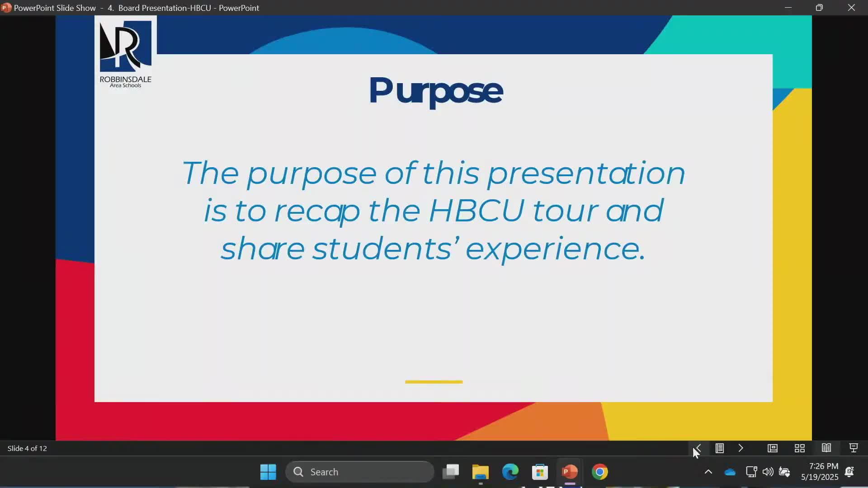Screen dimensions: 868x488
Task: Expand the hidden system tray icons
Action: [708, 472]
